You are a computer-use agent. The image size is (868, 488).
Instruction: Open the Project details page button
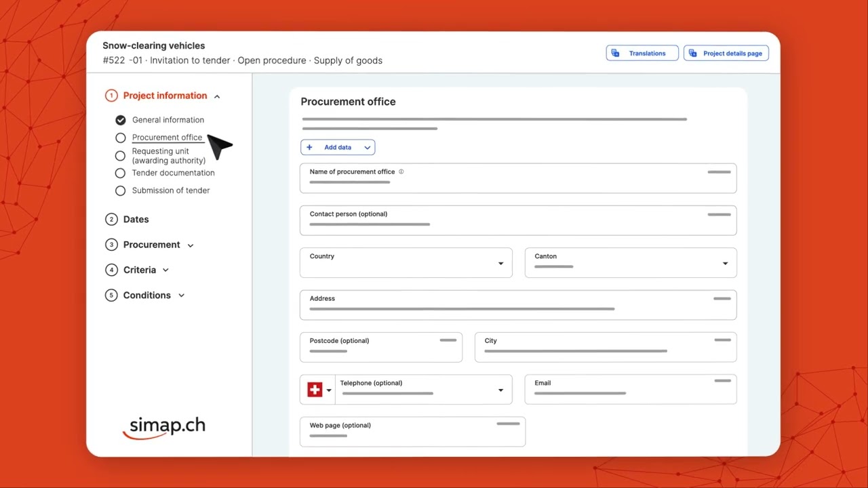[x=726, y=53]
